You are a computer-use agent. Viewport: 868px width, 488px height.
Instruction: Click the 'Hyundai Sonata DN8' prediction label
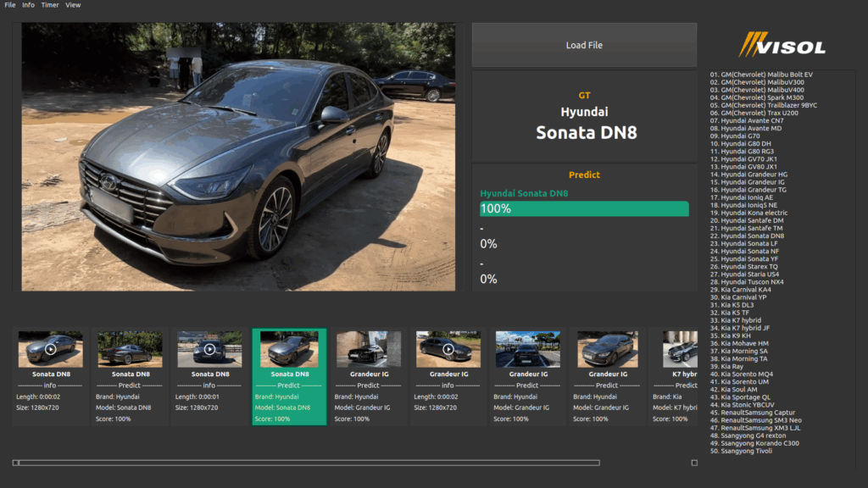tap(524, 194)
